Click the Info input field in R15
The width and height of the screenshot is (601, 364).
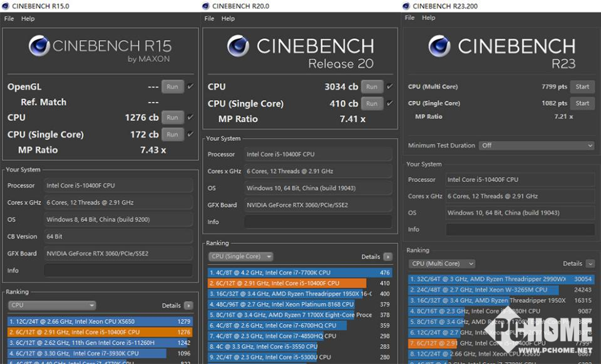118,270
